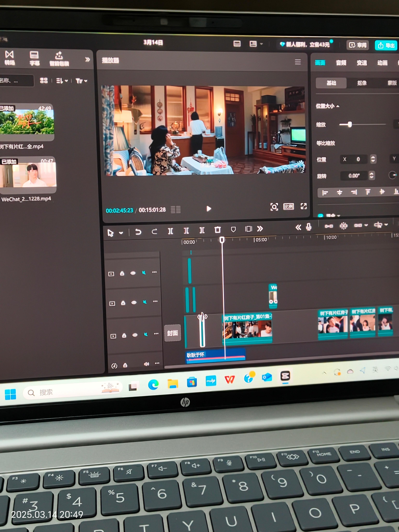This screenshot has width=399, height=532.
Task: Click the 封面 cover button
Action: tap(172, 333)
